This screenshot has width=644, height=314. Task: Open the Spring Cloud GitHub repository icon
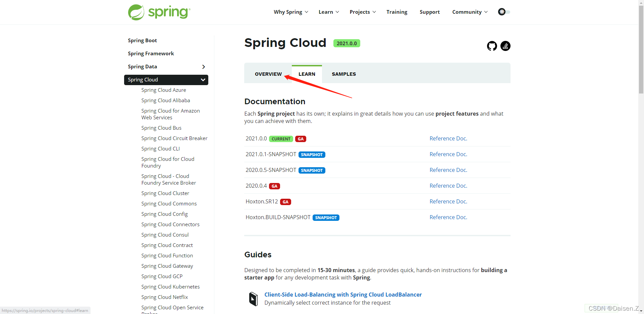[492, 46]
